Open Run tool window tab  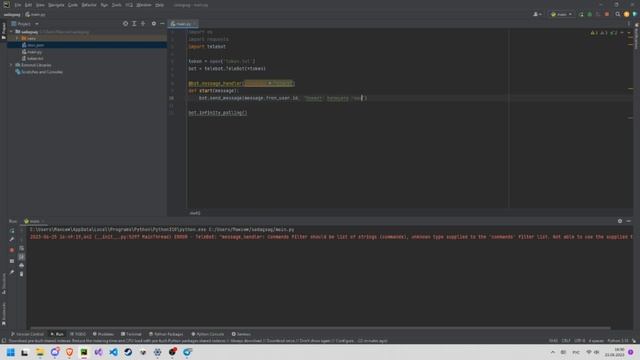point(57,334)
